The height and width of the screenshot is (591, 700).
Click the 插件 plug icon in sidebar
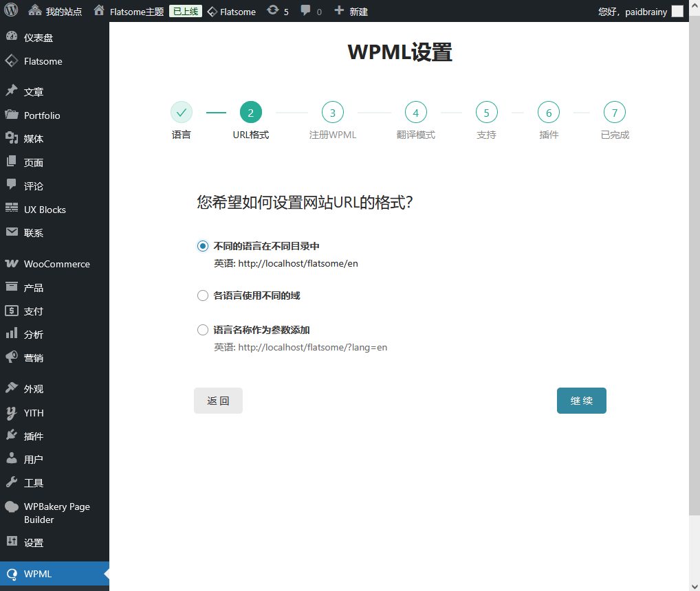12,435
